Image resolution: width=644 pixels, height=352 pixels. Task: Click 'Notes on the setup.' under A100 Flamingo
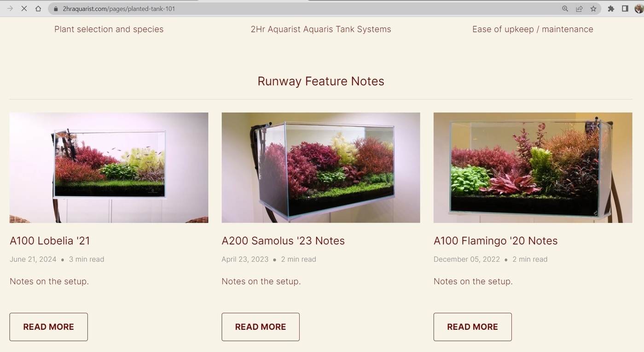tap(473, 281)
